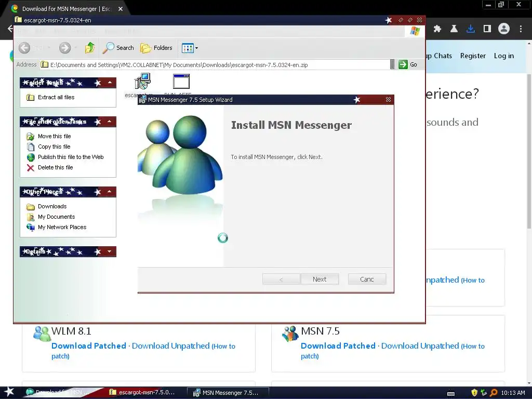The image size is (532, 399).
Task: Click the taskbar Start star button
Action: (x=9, y=392)
